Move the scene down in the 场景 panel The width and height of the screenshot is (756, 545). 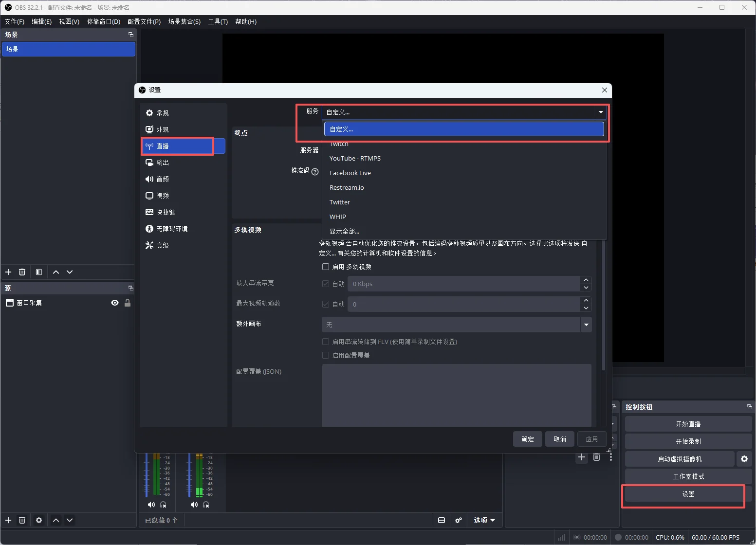click(70, 272)
